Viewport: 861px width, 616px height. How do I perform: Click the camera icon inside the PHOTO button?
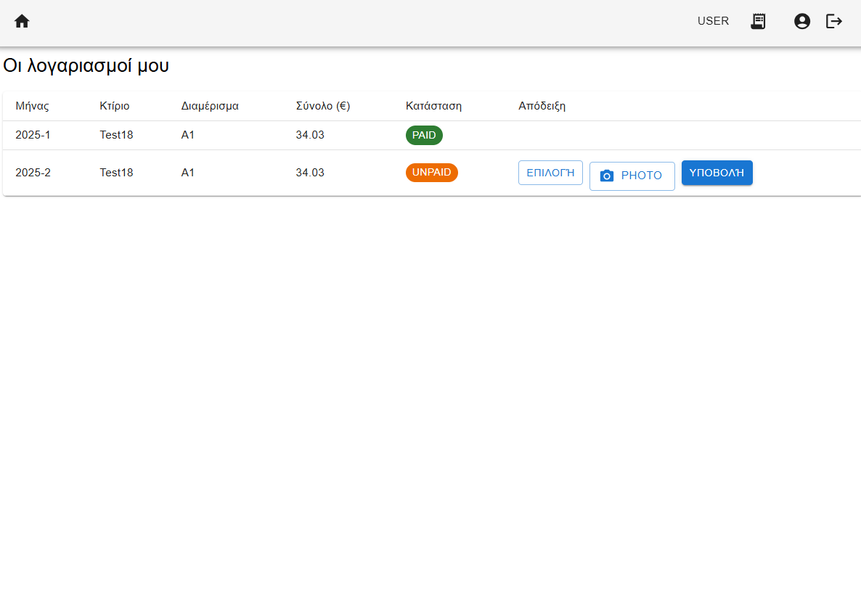(608, 176)
